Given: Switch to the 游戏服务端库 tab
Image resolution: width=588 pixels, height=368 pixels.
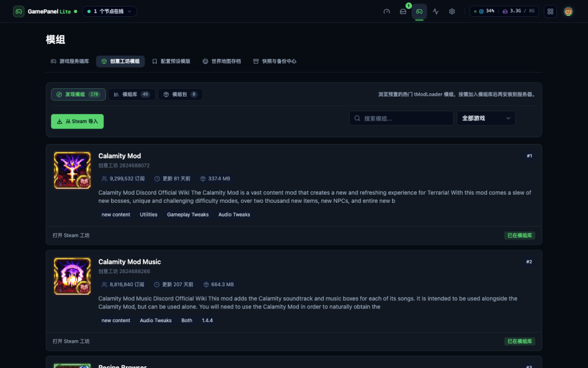Looking at the screenshot, I should [70, 61].
